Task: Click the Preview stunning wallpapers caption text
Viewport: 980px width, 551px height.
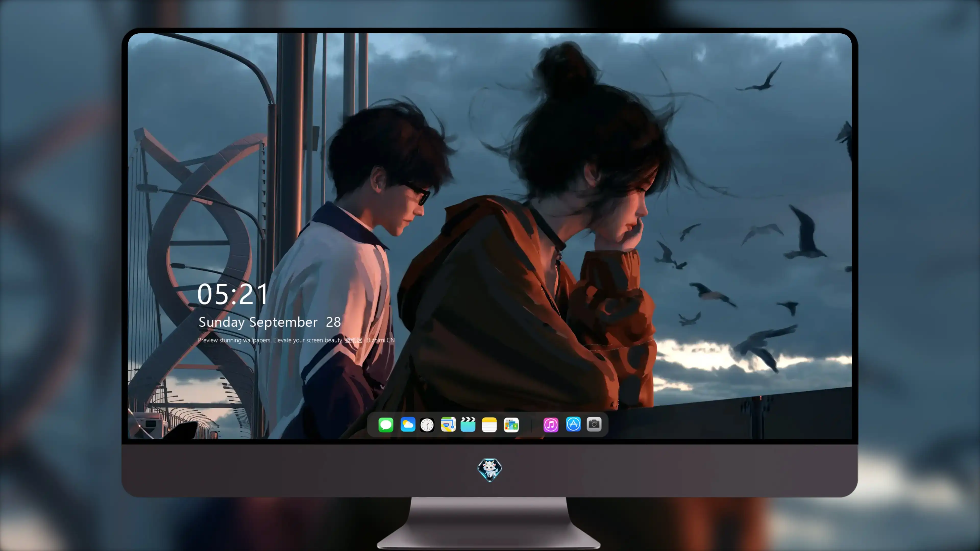Action: (296, 340)
